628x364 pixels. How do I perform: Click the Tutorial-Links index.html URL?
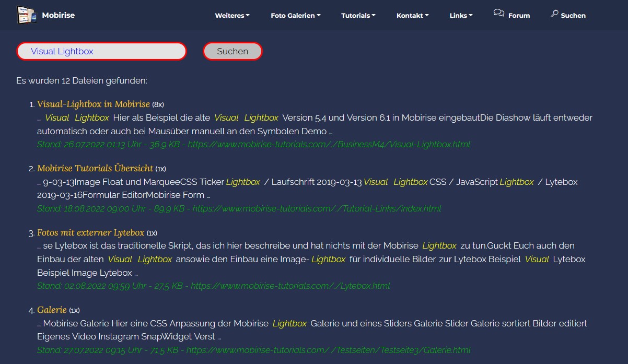point(317,208)
